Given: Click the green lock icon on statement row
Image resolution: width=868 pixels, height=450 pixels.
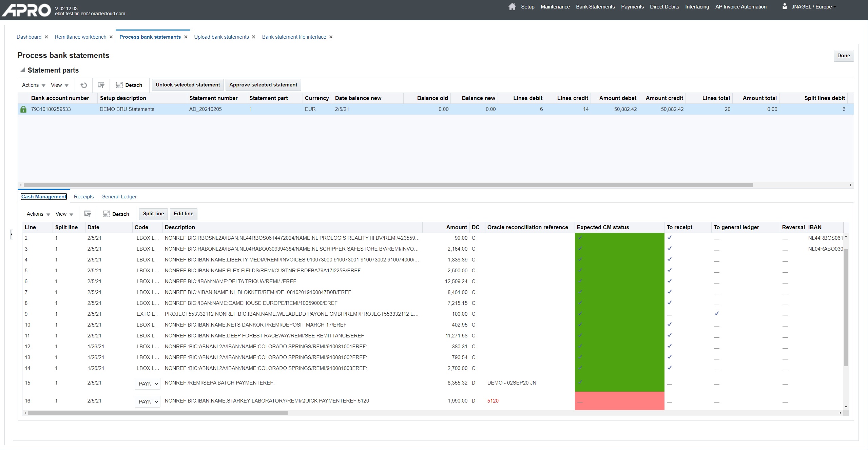Looking at the screenshot, I should click(x=23, y=109).
